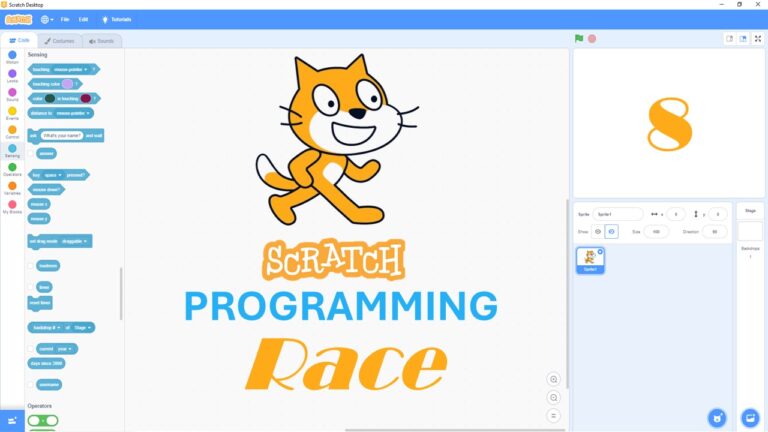Tick the answer reporter checkbox
The height and width of the screenshot is (432, 768).
31,153
